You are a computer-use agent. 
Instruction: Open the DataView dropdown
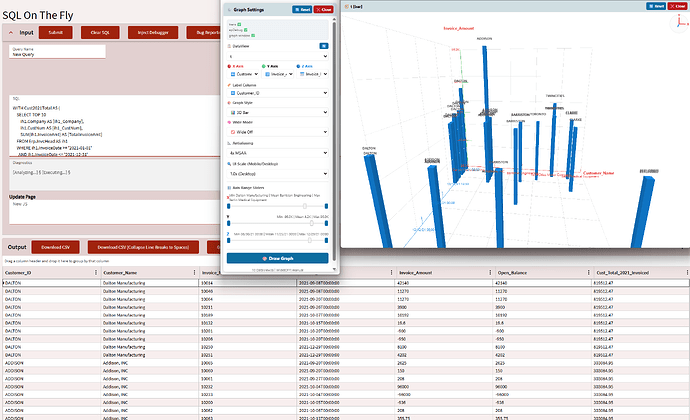[278, 56]
